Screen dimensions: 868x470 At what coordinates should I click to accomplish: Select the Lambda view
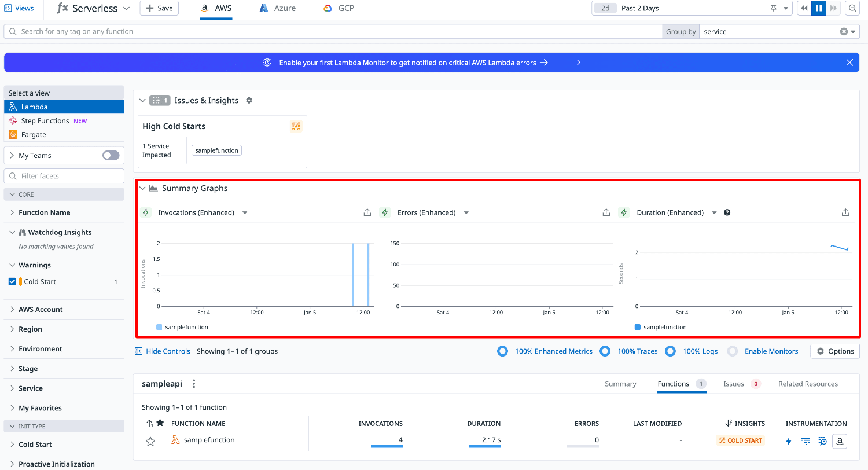click(x=64, y=107)
